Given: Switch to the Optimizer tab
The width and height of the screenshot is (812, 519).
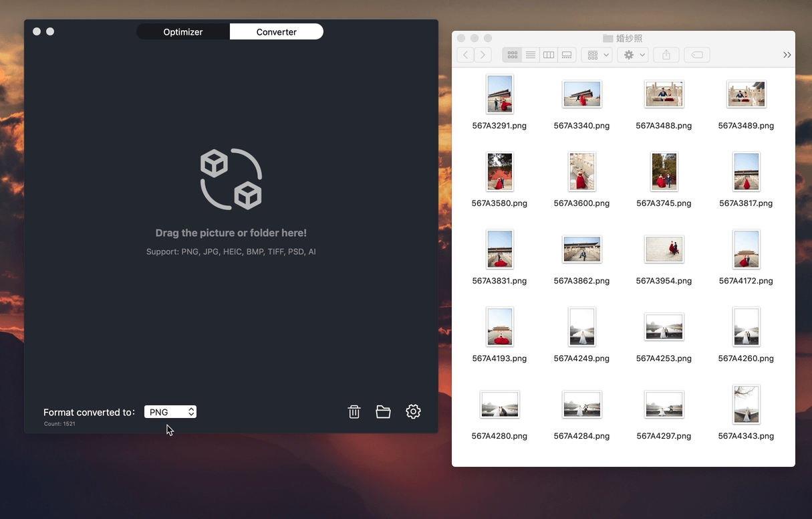Looking at the screenshot, I should coord(183,31).
